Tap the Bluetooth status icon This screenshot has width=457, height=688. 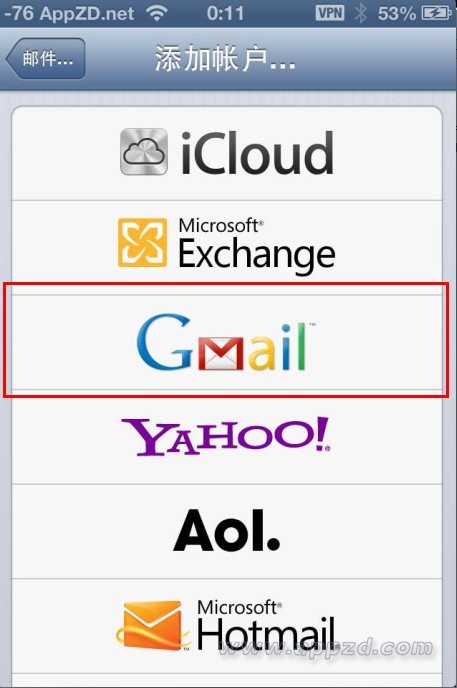(x=361, y=13)
